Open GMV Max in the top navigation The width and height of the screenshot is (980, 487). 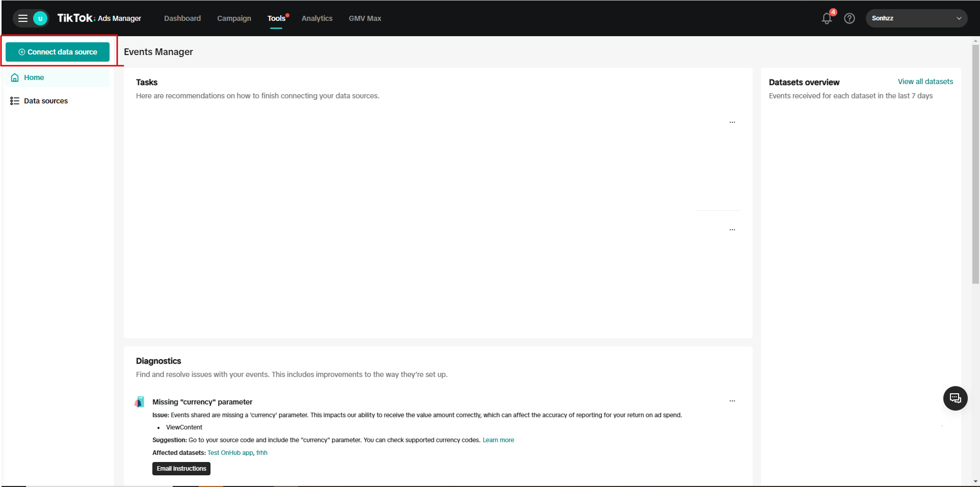tap(365, 18)
